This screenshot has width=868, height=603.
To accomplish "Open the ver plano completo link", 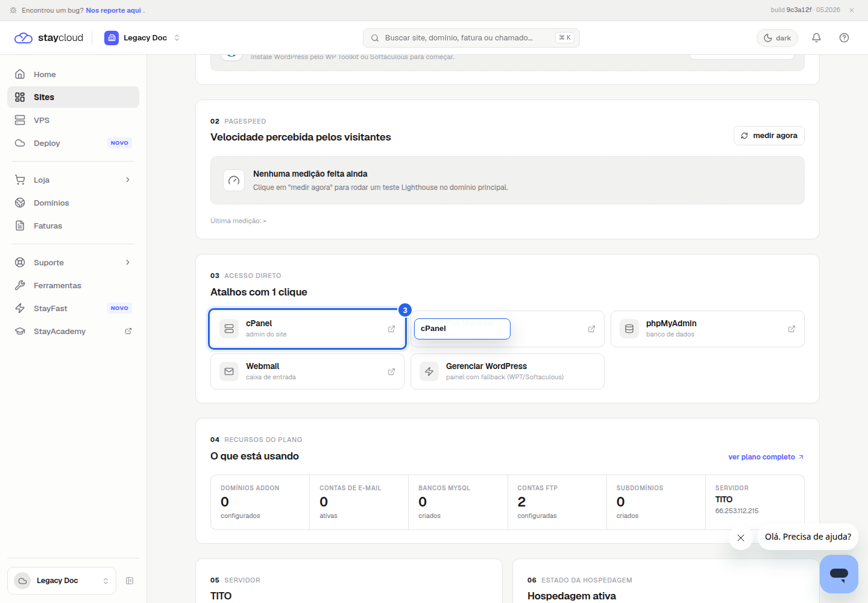I will tap(766, 457).
